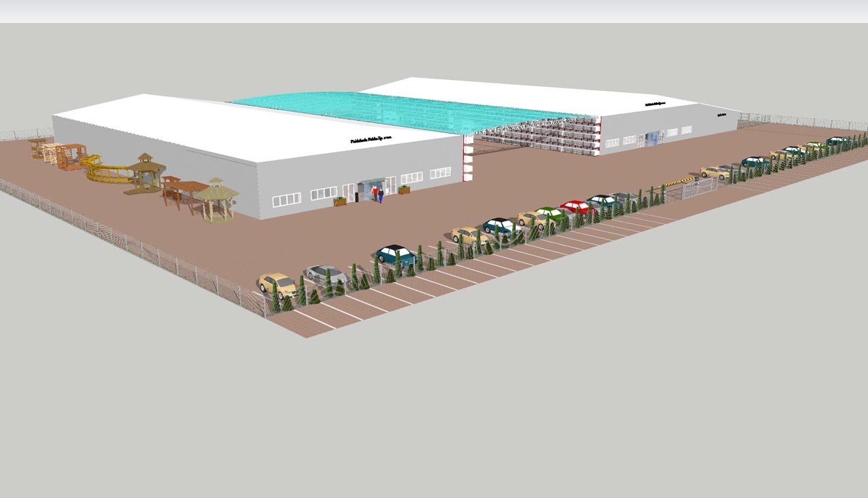Select the black roof text on front building

372,140
